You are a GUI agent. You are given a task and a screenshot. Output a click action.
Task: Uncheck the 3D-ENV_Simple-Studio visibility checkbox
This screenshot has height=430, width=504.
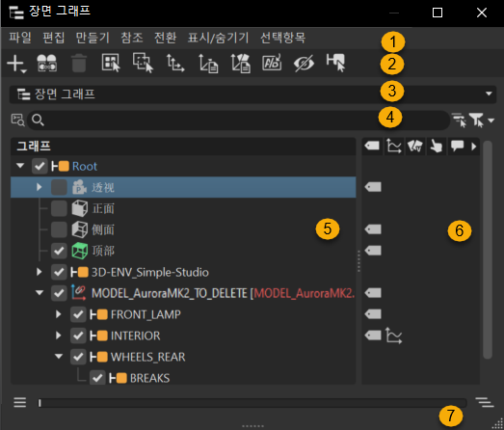click(59, 272)
